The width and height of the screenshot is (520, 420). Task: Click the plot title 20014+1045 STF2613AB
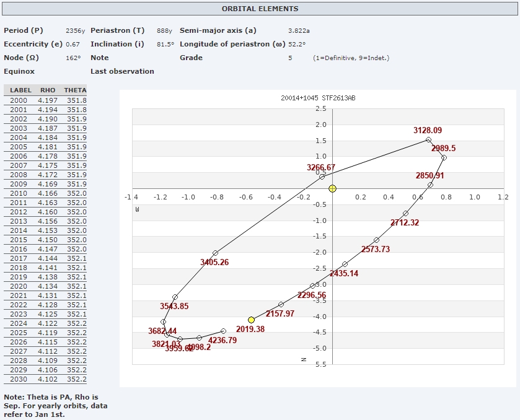tap(318, 98)
